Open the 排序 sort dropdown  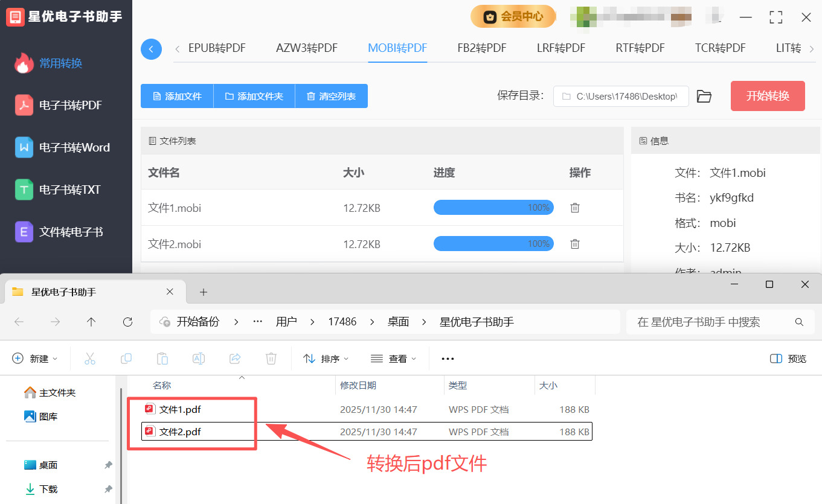click(326, 359)
